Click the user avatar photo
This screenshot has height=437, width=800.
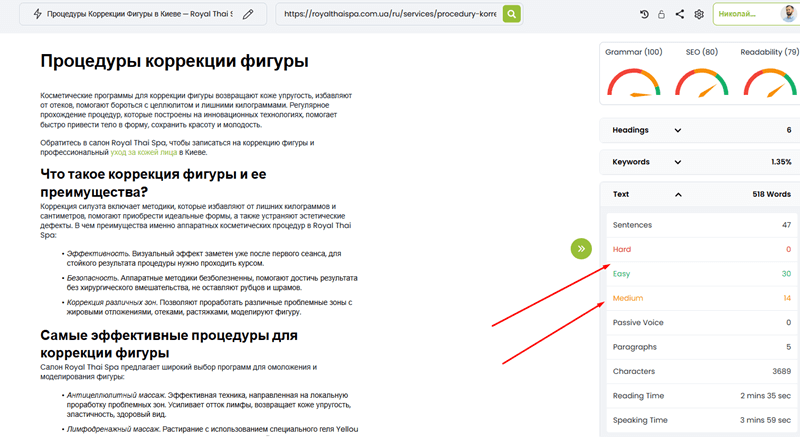pyautogui.click(x=789, y=14)
